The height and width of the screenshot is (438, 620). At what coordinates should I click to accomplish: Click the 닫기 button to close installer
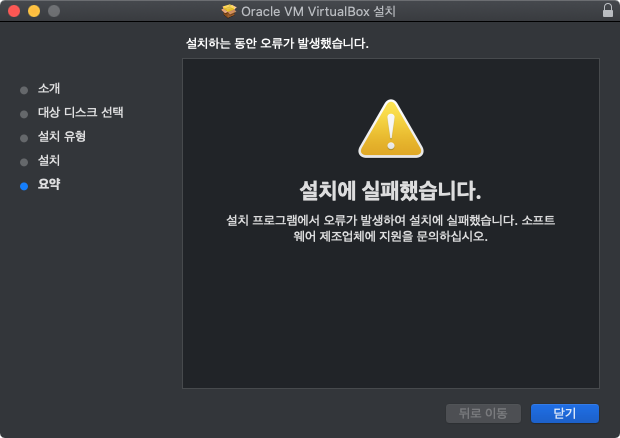tap(565, 413)
